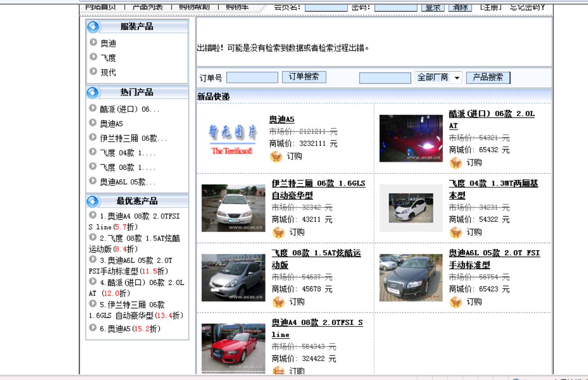Click the bullet icon next to 飞度 category
588x380 pixels.
tap(93, 56)
